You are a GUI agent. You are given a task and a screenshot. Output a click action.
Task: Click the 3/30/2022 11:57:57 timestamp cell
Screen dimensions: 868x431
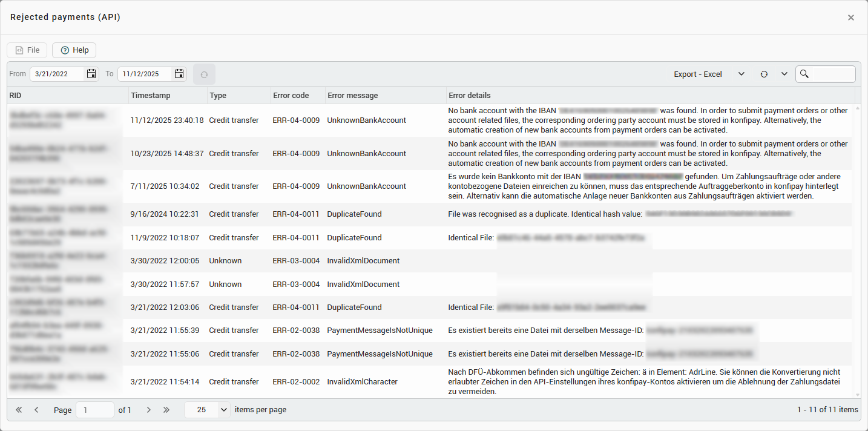(165, 285)
